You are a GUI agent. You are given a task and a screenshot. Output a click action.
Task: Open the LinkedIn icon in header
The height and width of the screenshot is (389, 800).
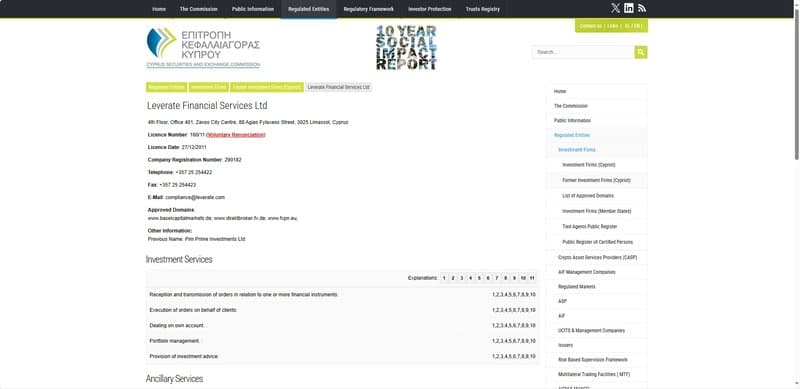point(629,8)
